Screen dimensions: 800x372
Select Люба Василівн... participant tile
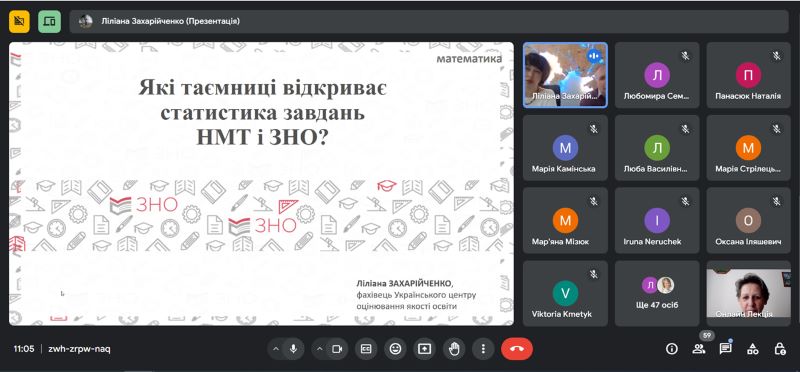point(657,148)
